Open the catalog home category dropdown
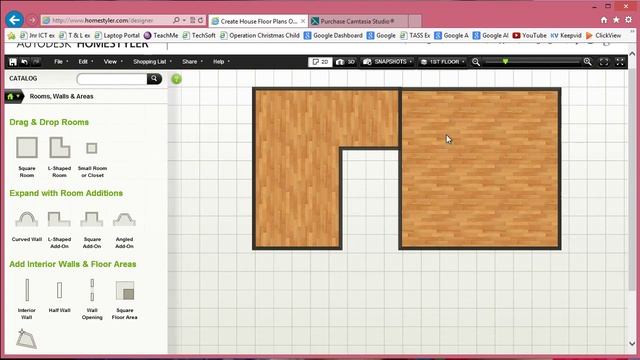The height and width of the screenshot is (360, 640). coord(13,96)
